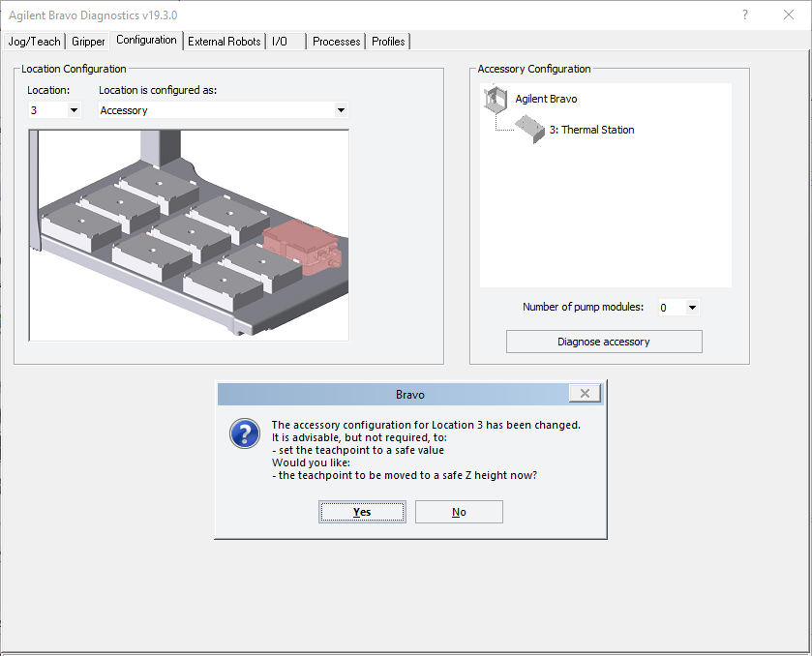Click the 'Number of pump modules:' label

583,307
